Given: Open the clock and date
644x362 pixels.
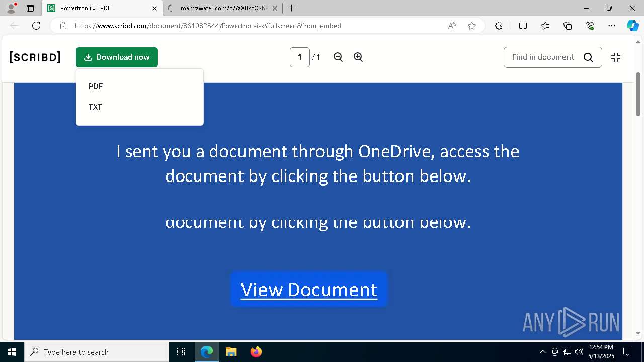Looking at the screenshot, I should point(601,352).
